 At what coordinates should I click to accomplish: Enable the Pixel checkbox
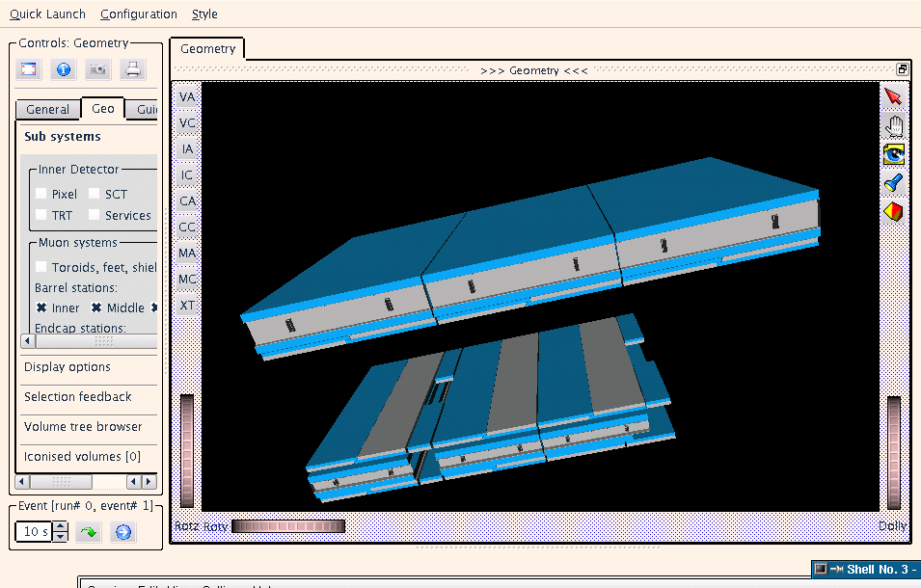pyautogui.click(x=41, y=194)
